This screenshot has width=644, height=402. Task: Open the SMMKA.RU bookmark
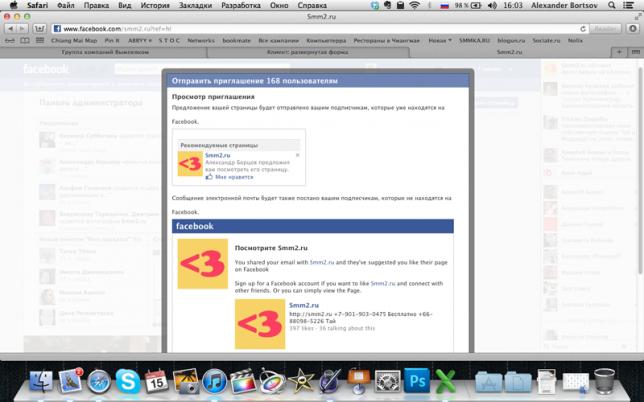[x=474, y=41]
